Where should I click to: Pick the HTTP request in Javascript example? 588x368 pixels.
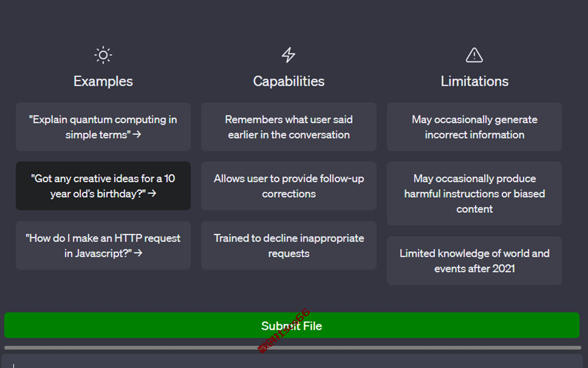tap(103, 245)
